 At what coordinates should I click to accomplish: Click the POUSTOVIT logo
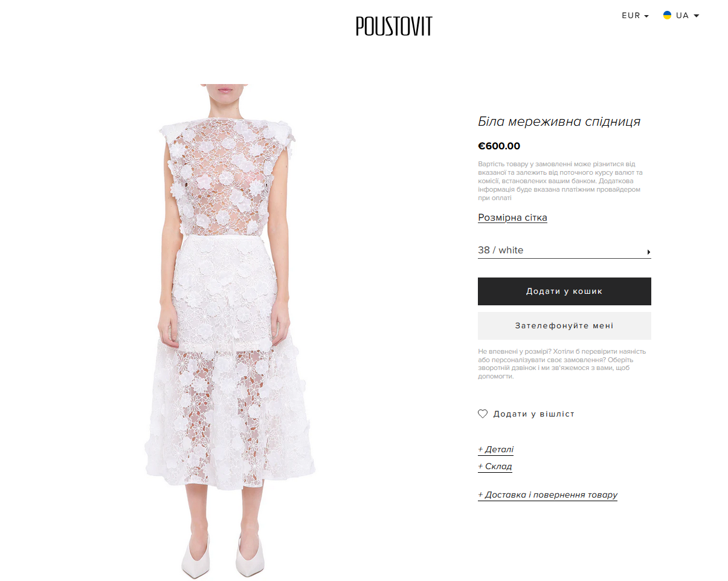(x=394, y=26)
